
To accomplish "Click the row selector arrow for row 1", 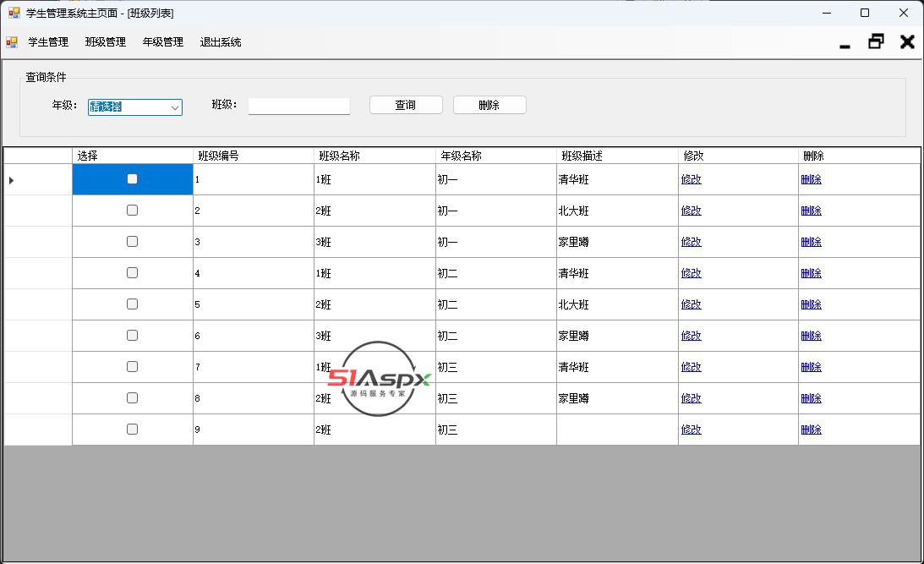I will [x=12, y=180].
